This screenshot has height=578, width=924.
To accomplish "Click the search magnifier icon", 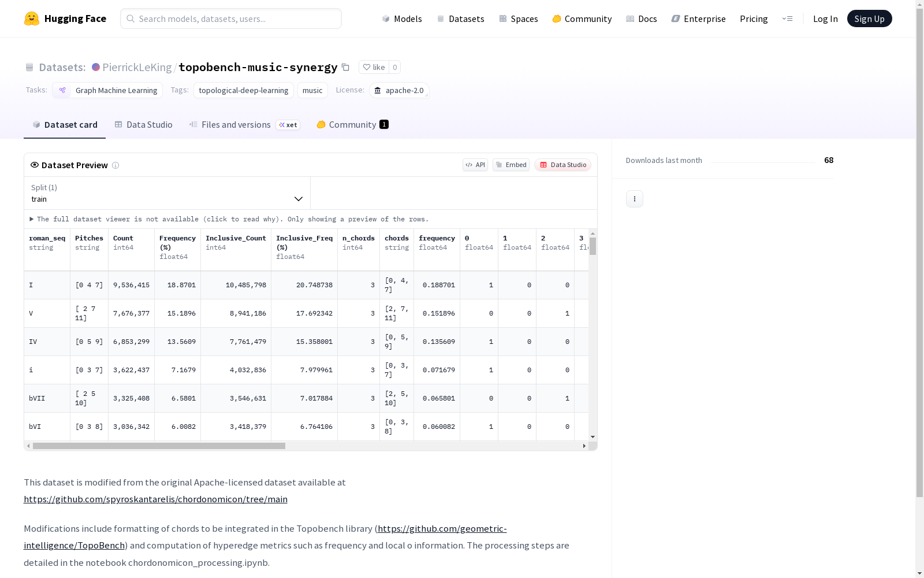I will (131, 18).
